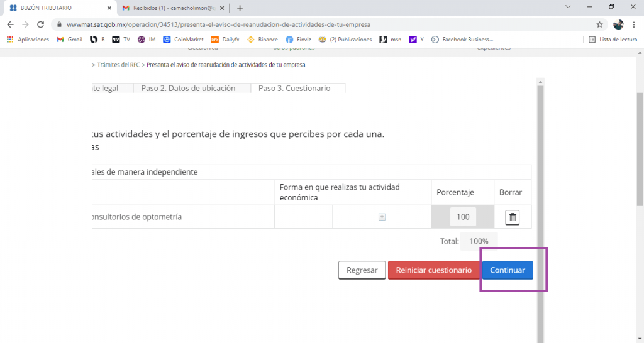Bookmark this page with star icon

[x=599, y=24]
